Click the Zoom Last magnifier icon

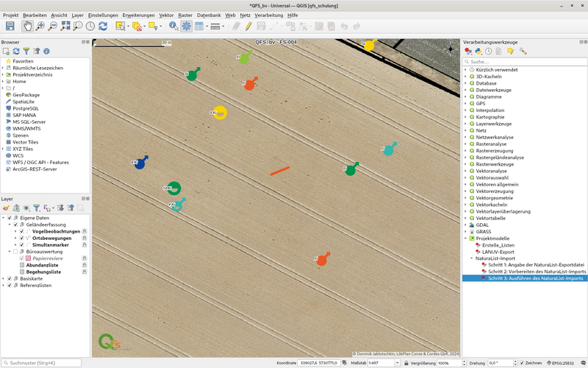pyautogui.click(x=78, y=26)
